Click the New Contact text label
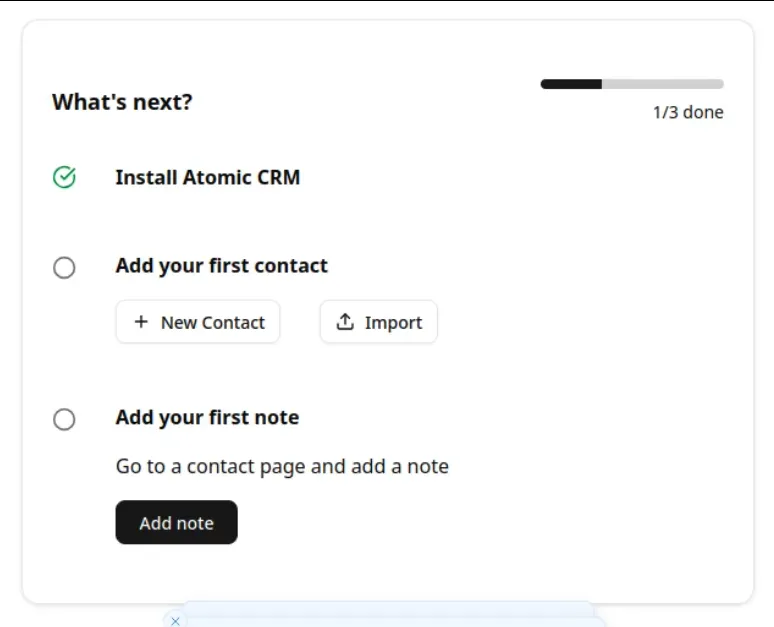This screenshot has height=627, width=774. point(213,323)
